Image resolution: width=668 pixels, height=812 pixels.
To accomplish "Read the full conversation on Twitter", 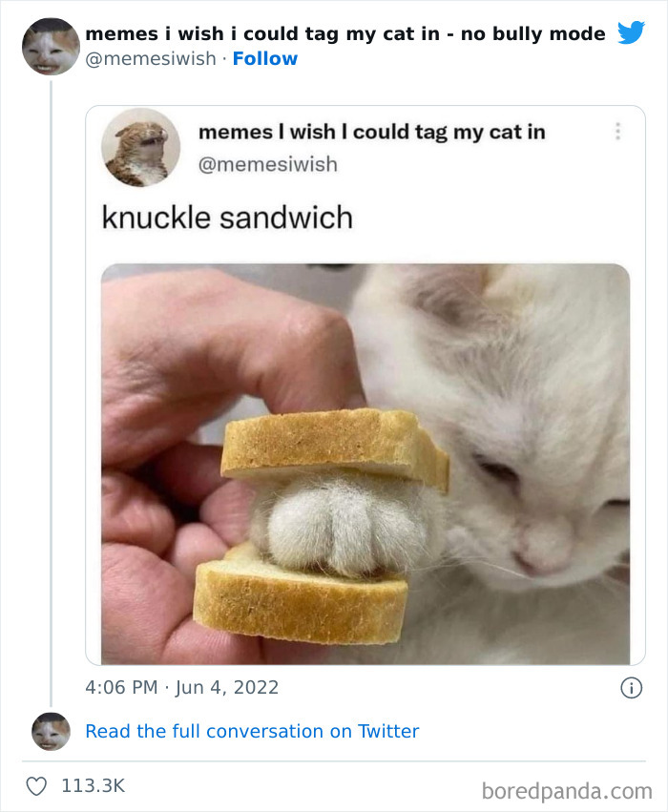I will [252, 731].
